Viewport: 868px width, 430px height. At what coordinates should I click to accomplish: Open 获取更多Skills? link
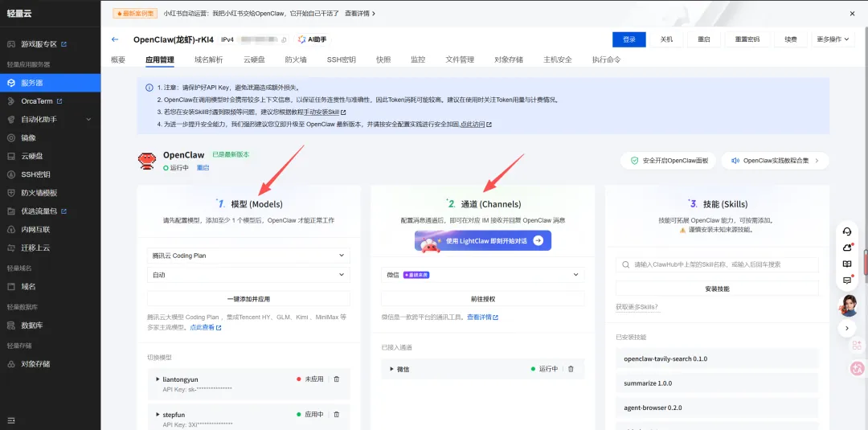tap(637, 306)
